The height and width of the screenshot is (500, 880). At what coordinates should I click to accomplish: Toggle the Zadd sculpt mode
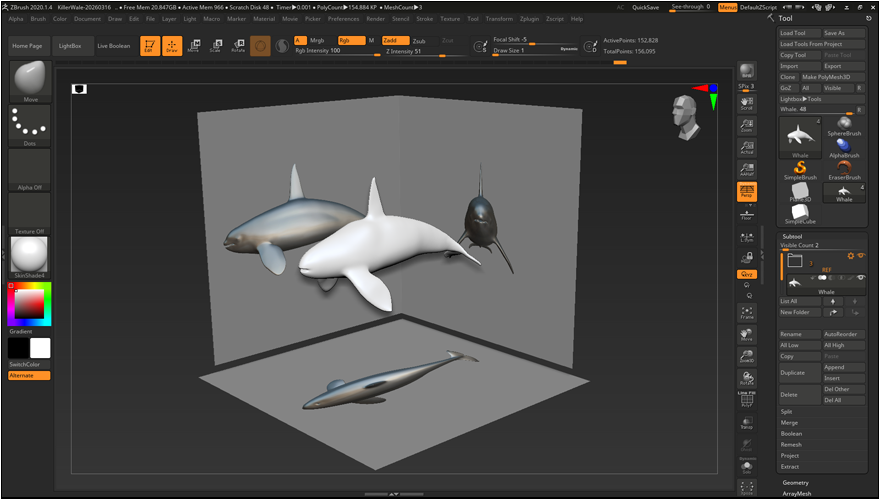395,40
